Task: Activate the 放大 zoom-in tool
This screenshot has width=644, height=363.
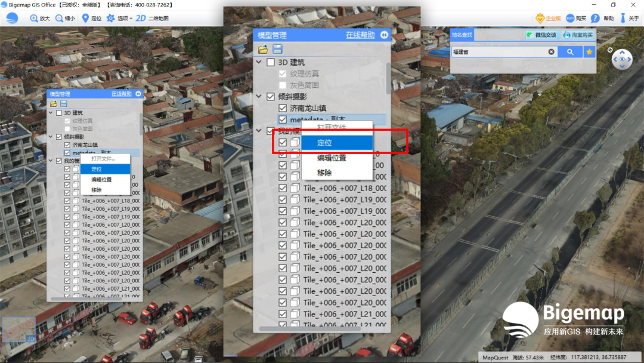Action: (x=40, y=19)
